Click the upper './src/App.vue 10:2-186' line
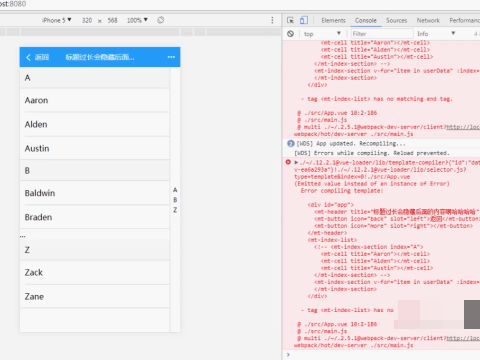 tap(340, 113)
